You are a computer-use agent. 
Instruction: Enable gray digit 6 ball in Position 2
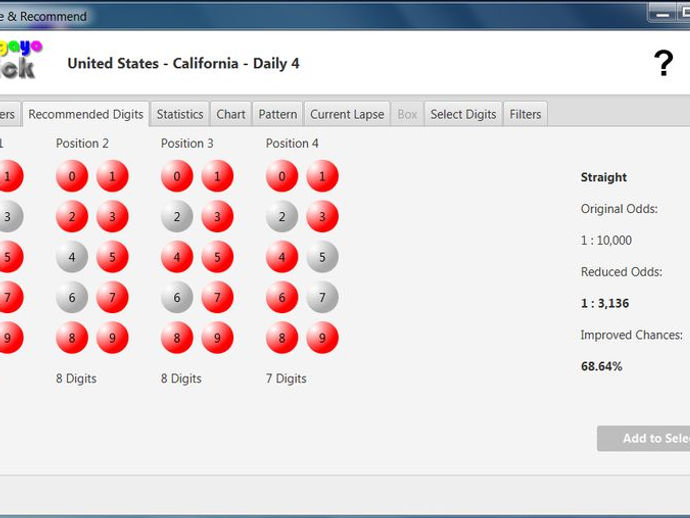pos(72,298)
